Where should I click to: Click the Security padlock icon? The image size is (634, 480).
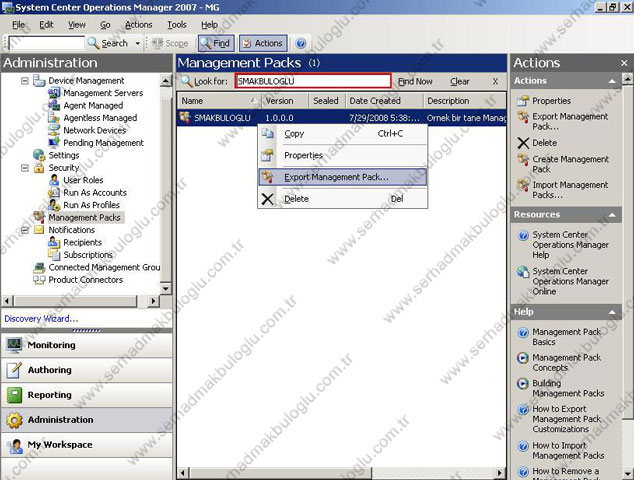pyautogui.click(x=39, y=167)
